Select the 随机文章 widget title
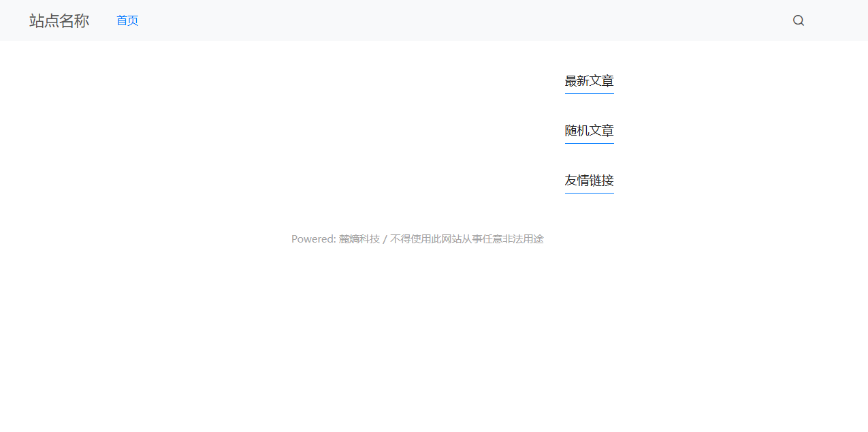 588,130
